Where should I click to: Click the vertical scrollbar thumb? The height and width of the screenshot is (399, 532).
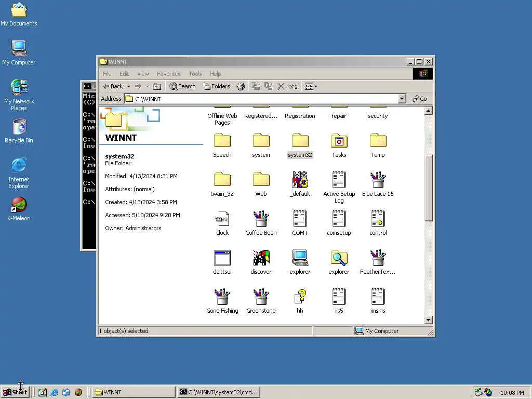429,188
